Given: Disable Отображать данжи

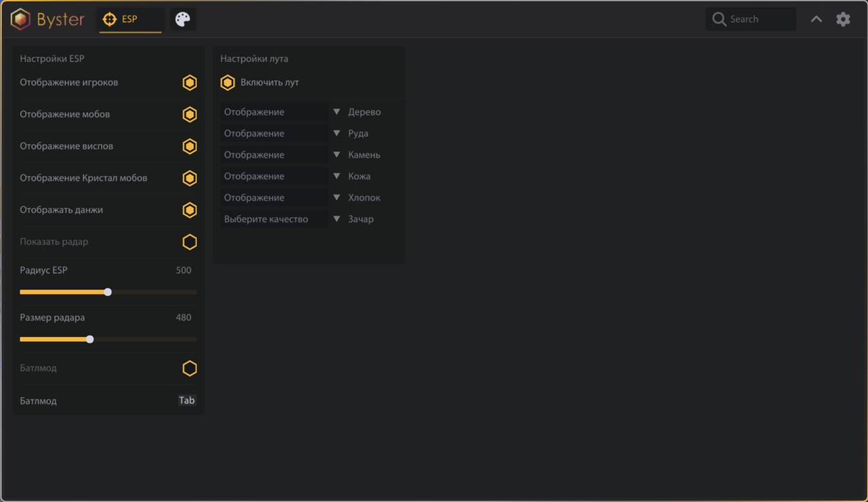Looking at the screenshot, I should tap(190, 210).
